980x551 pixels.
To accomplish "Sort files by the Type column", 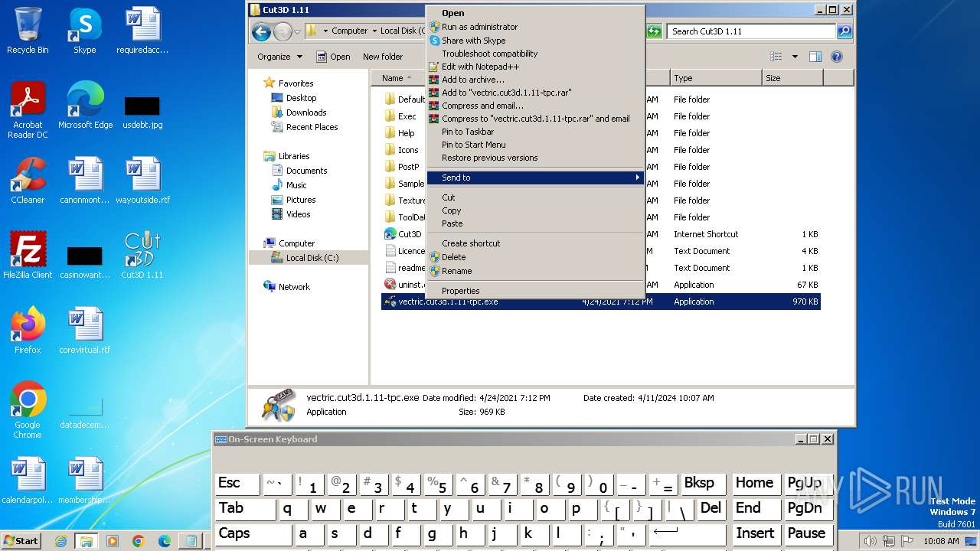I will [x=716, y=78].
